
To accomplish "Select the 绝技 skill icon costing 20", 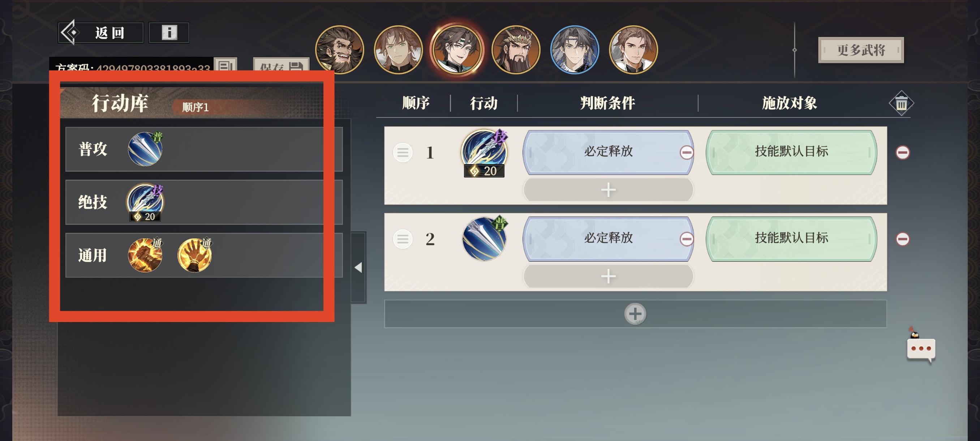I will (145, 202).
